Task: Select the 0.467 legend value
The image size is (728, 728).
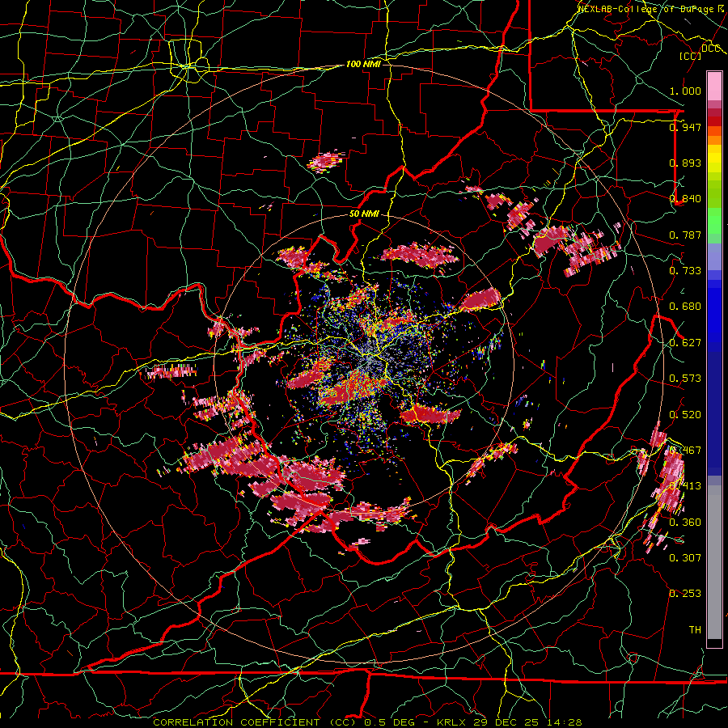Action: click(x=685, y=451)
